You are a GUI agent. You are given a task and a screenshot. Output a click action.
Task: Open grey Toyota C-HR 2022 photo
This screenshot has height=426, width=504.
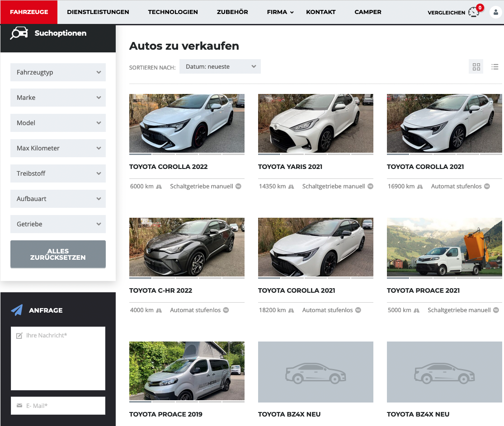click(187, 247)
